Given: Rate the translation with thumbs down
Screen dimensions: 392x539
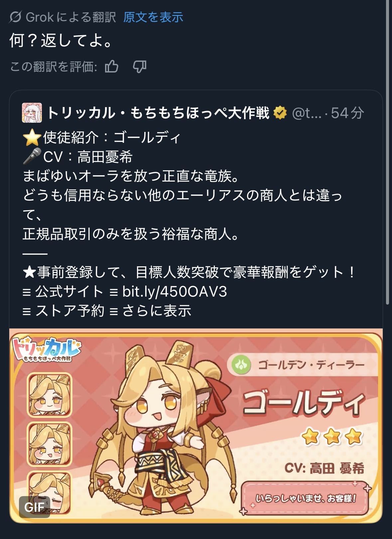Looking at the screenshot, I should point(140,67).
